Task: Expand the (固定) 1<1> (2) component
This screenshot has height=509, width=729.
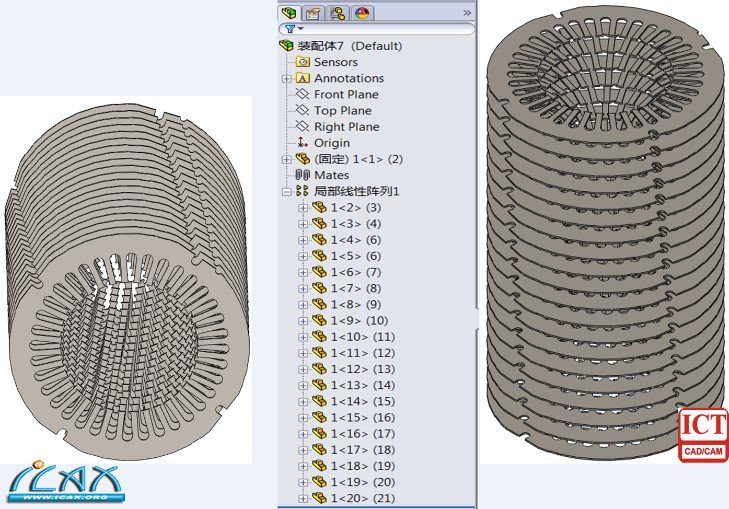Action: click(x=287, y=159)
